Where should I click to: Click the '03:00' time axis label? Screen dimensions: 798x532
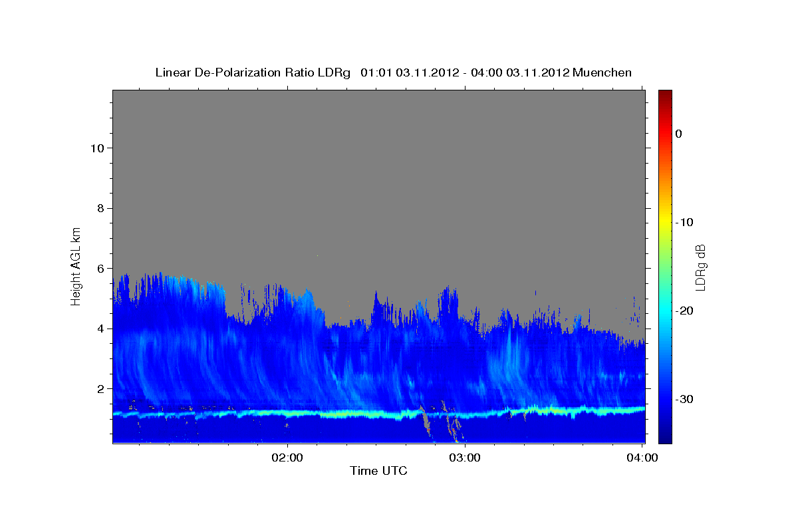coord(465,457)
